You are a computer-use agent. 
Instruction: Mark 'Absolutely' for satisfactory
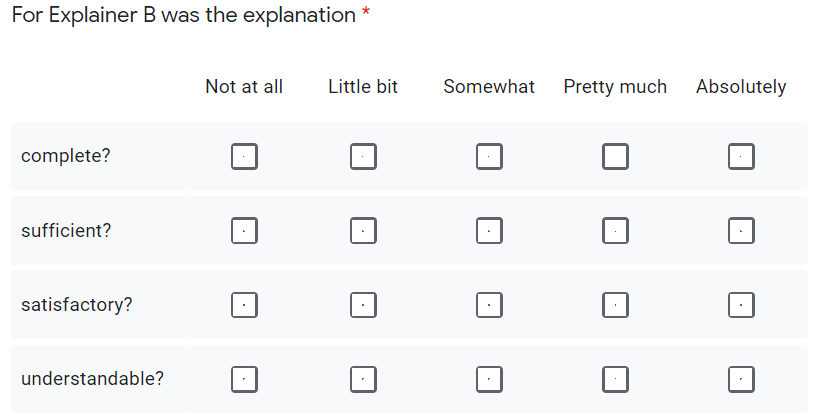pos(741,304)
